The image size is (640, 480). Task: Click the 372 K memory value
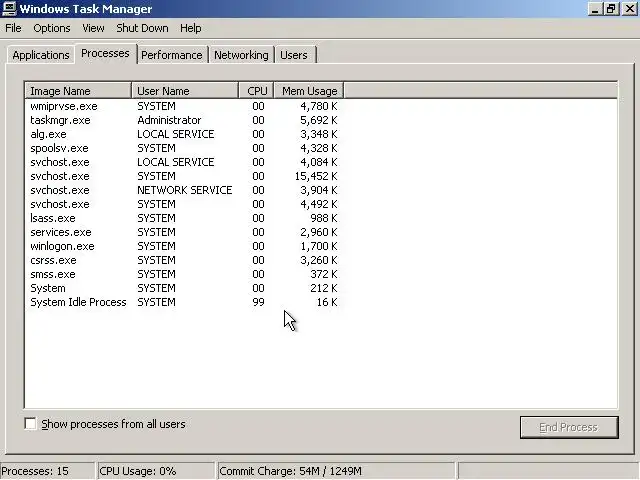point(324,274)
